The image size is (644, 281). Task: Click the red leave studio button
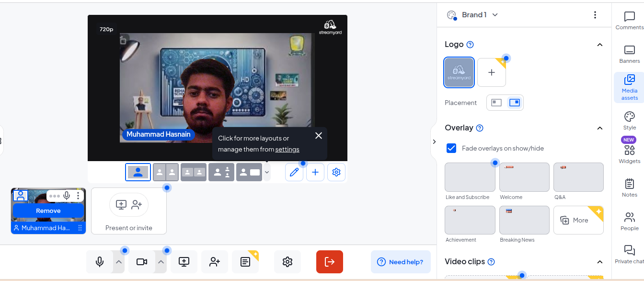pos(330,262)
